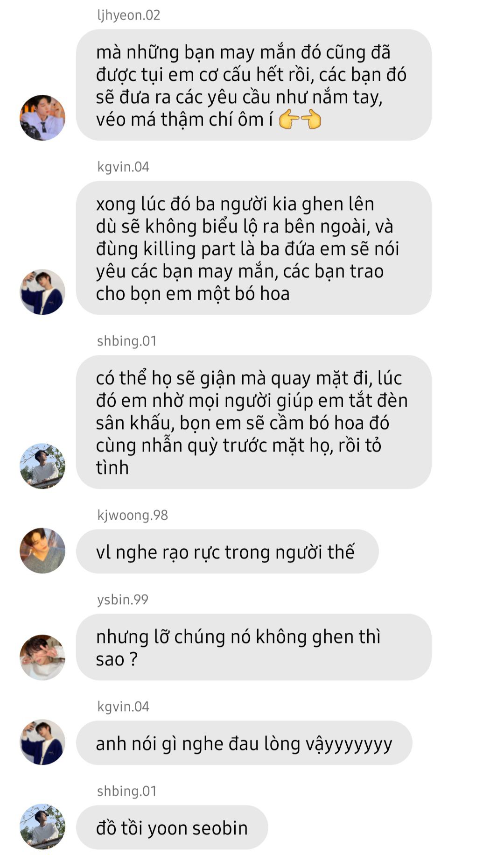This screenshot has width=504, height=855.
Task: Select message 'nhưng lỡ chúng nó không ghen'
Action: tap(253, 647)
